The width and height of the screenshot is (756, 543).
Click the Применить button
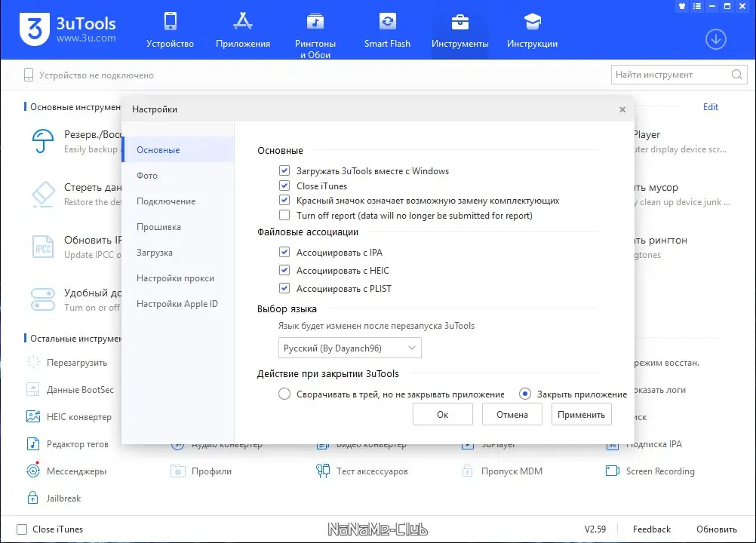(582, 414)
